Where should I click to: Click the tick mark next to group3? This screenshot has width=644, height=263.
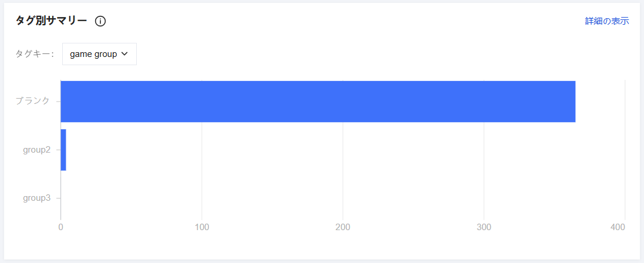58,198
